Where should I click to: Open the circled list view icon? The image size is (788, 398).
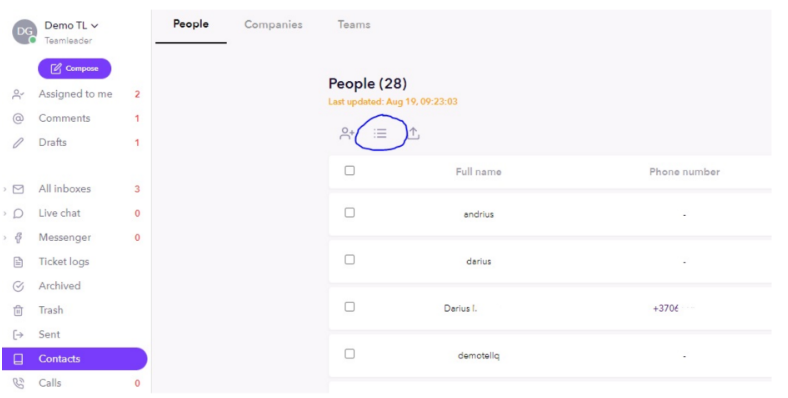point(380,133)
